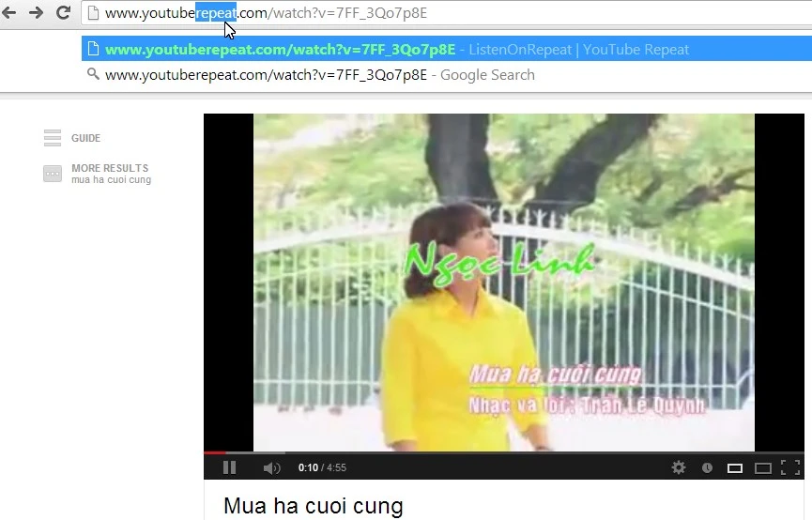Open MORE RESULTS mua ha cuoi cung
The image size is (812, 520).
coord(111,174)
